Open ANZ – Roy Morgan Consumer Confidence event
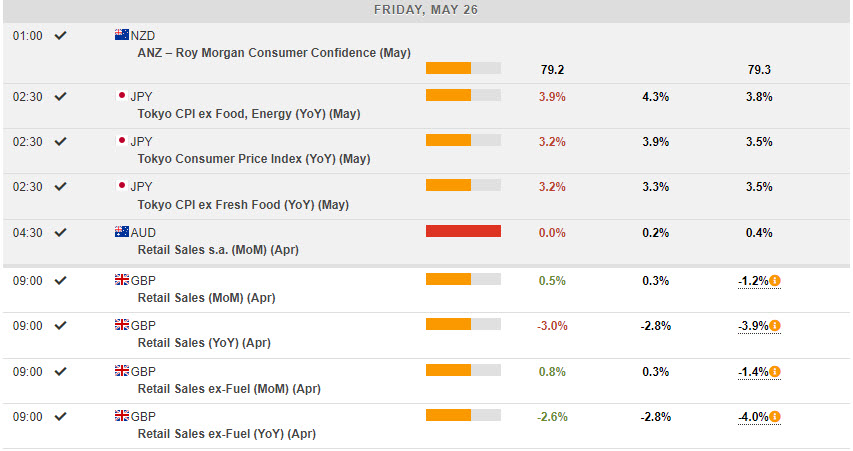 273,53
